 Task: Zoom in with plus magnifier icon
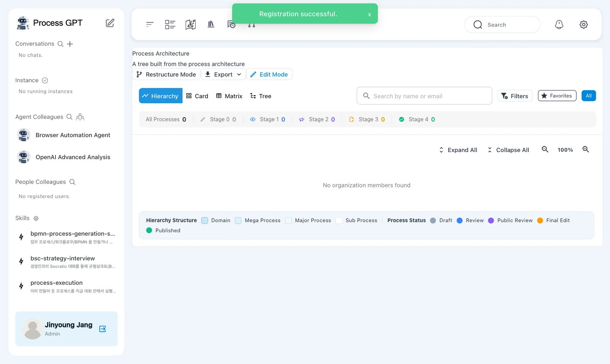pyautogui.click(x=586, y=149)
